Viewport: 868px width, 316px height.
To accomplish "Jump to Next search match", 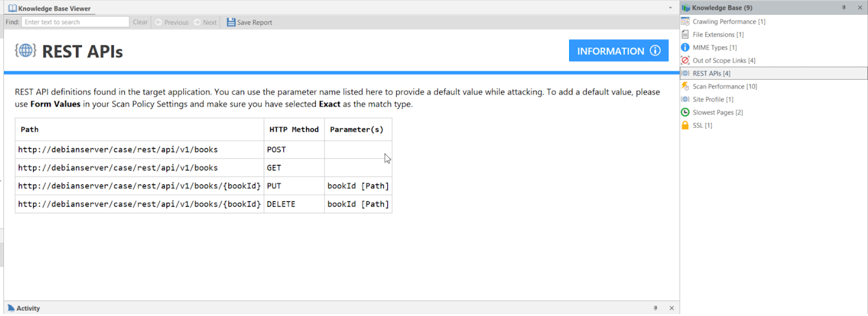I will (x=205, y=22).
